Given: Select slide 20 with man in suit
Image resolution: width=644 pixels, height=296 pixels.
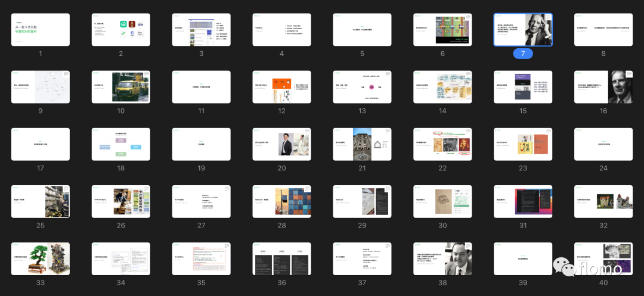Looking at the screenshot, I should pyautogui.click(x=281, y=144).
